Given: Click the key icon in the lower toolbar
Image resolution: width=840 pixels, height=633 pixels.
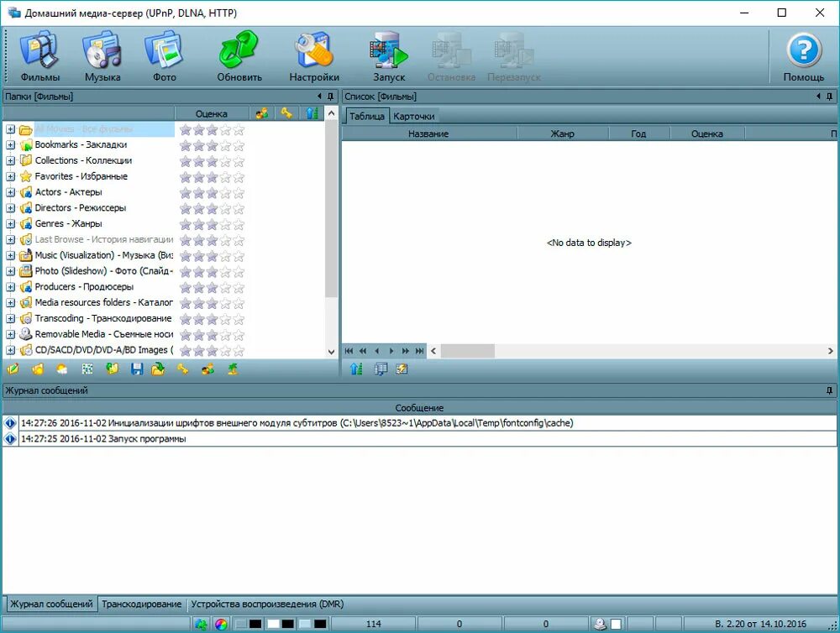Looking at the screenshot, I should pyautogui.click(x=184, y=369).
